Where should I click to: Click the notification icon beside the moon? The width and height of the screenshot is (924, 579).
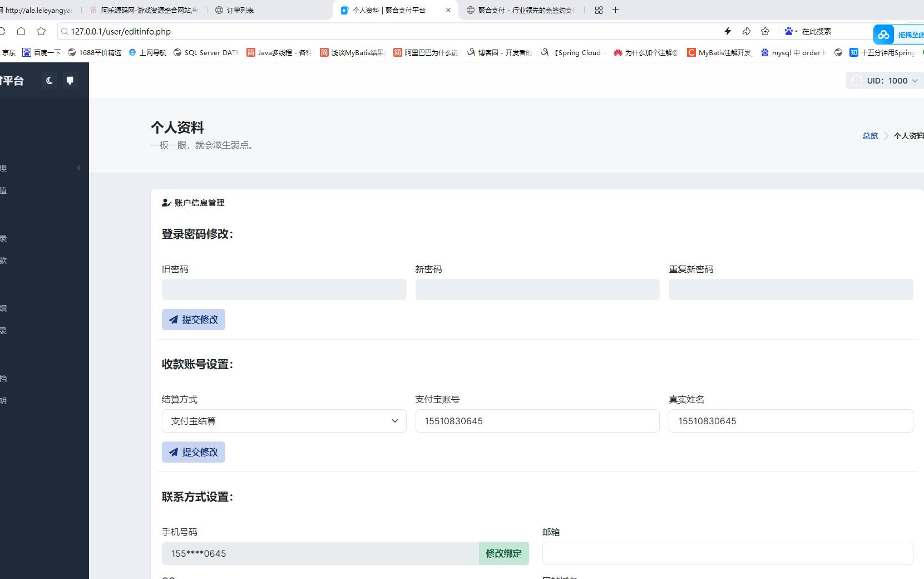(x=70, y=81)
